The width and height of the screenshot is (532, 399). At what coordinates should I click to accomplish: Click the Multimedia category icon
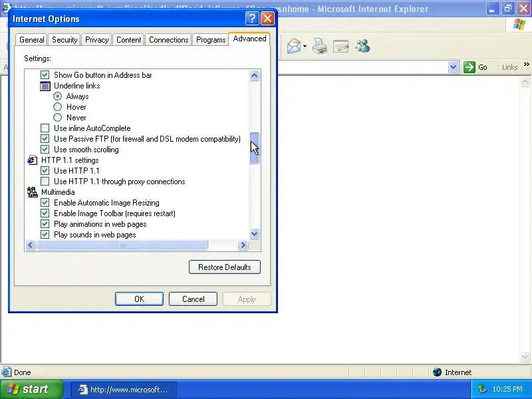pos(32,192)
